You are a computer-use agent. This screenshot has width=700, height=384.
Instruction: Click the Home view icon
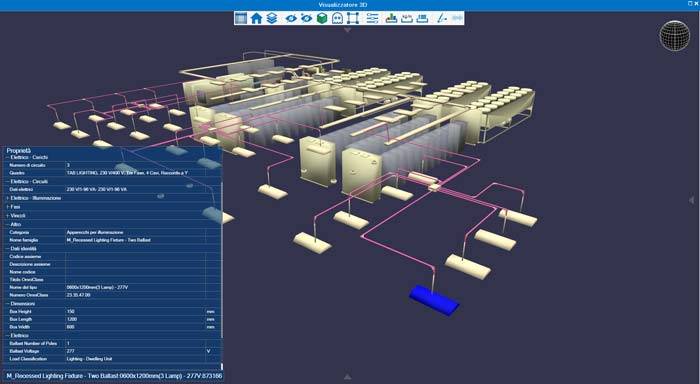pos(256,18)
